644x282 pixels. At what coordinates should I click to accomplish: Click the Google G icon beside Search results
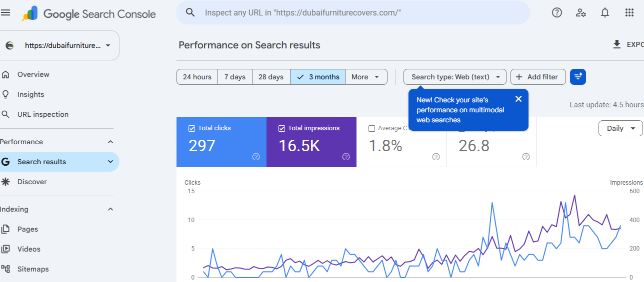(x=5, y=162)
